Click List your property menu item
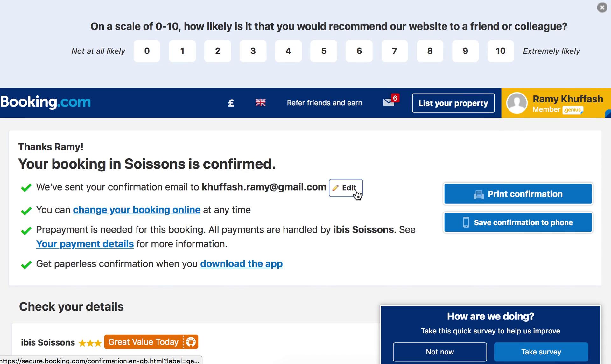 coord(453,103)
